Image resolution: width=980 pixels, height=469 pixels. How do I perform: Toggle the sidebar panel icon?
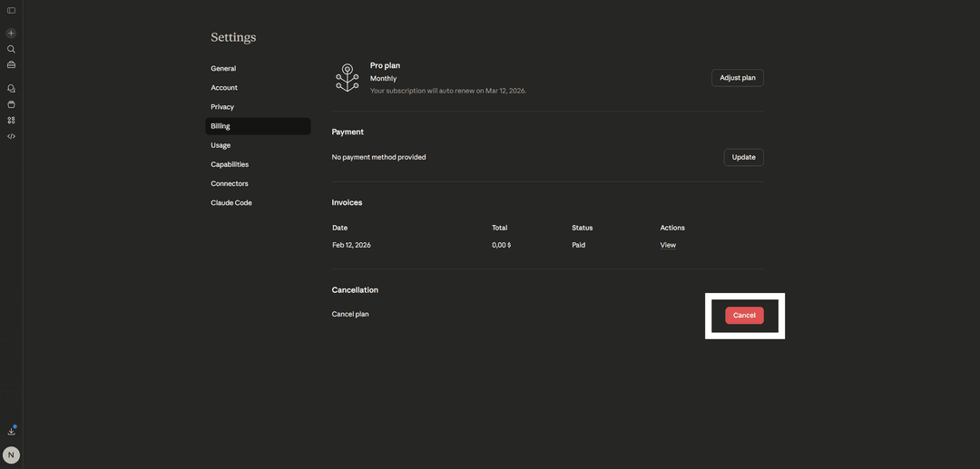coord(11,10)
